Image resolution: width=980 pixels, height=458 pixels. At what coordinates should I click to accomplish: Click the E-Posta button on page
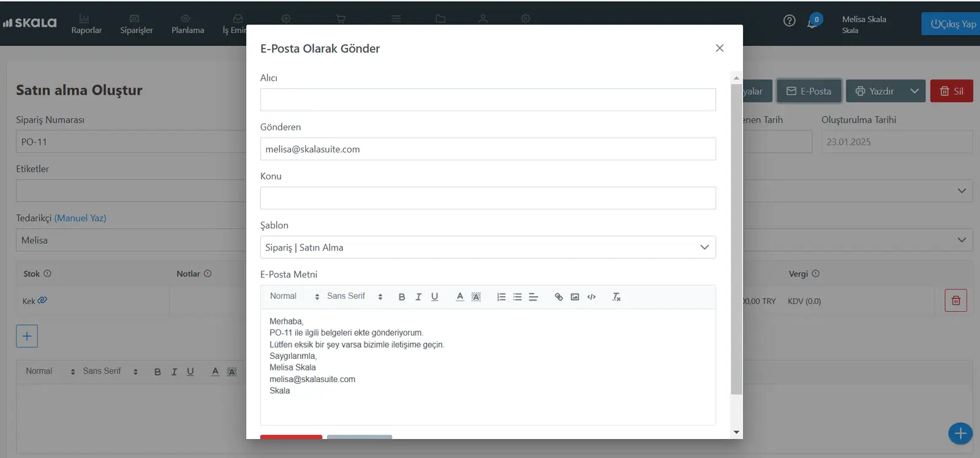pyautogui.click(x=809, y=91)
